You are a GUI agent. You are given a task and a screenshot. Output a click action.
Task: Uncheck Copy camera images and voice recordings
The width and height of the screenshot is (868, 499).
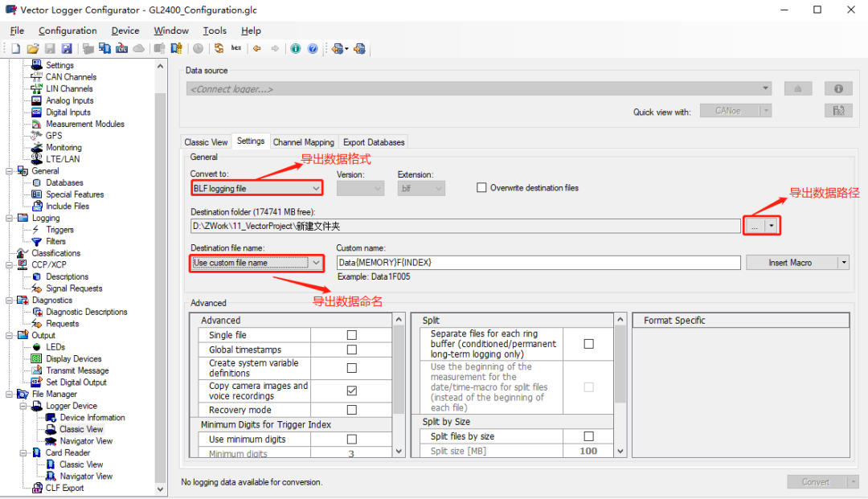pyautogui.click(x=351, y=391)
